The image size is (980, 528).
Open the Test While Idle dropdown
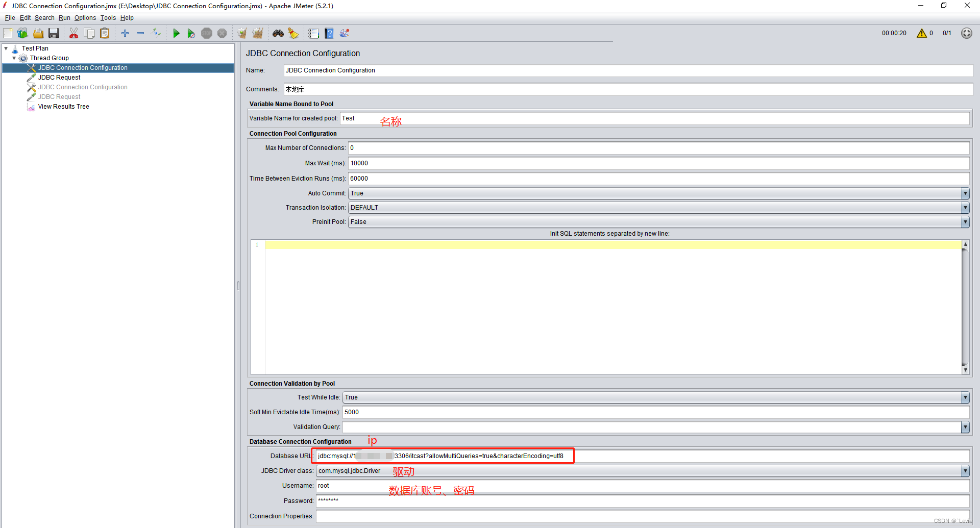point(965,397)
